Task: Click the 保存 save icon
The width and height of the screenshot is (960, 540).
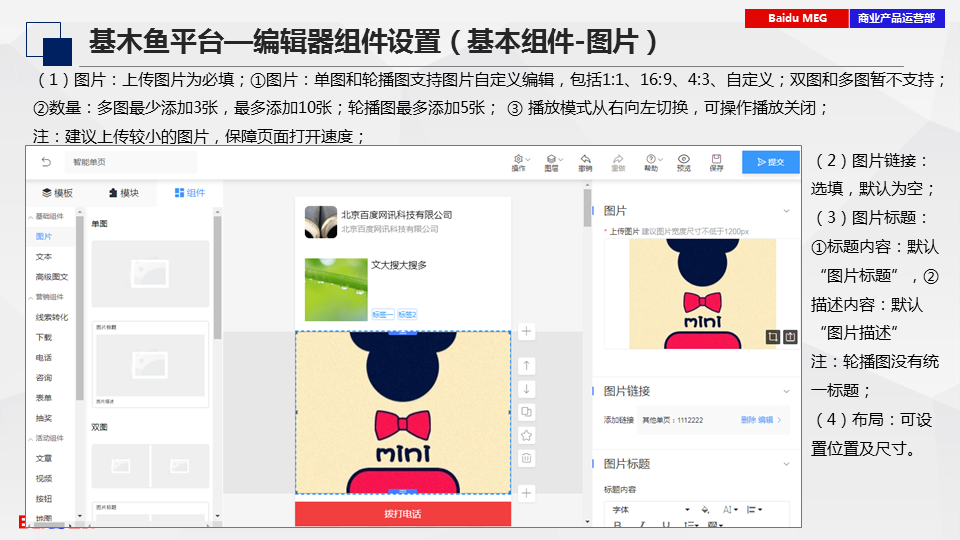Action: (716, 163)
